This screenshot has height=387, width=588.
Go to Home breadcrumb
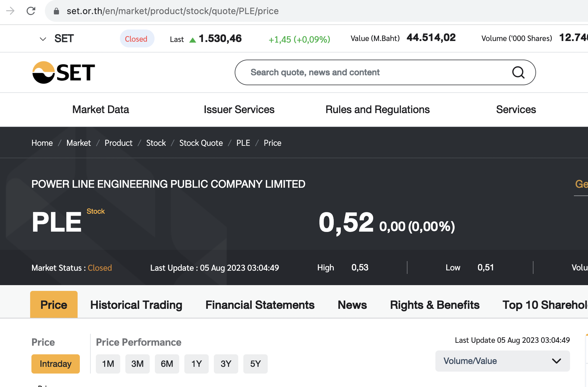42,143
